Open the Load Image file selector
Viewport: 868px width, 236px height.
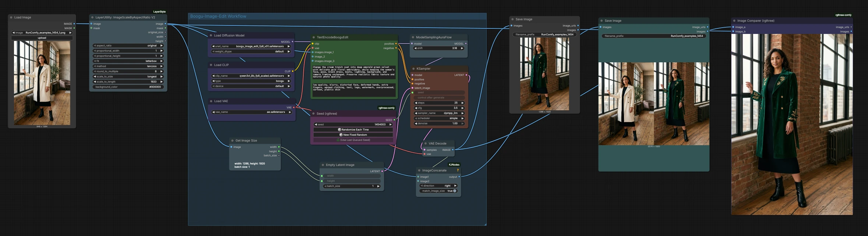click(42, 33)
